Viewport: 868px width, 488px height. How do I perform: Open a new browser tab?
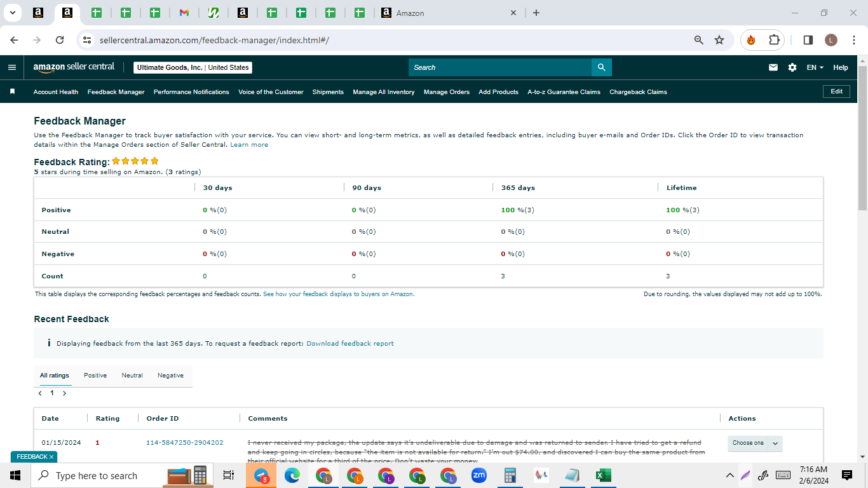[536, 13]
